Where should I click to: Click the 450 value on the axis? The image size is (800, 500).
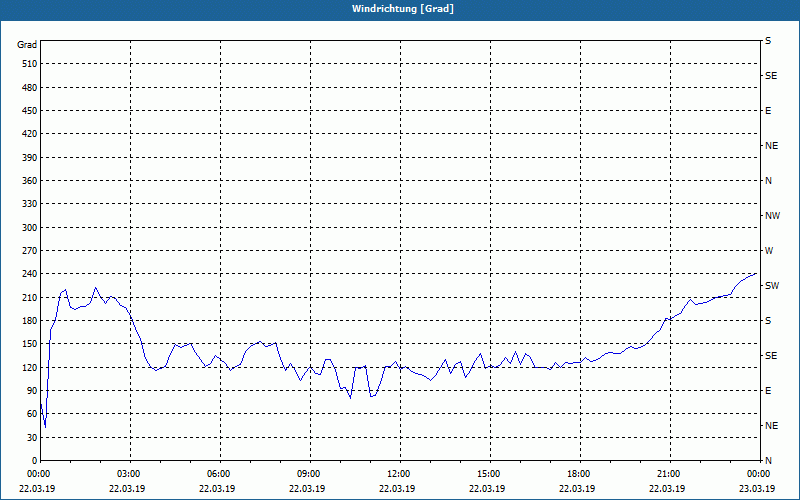coord(30,111)
